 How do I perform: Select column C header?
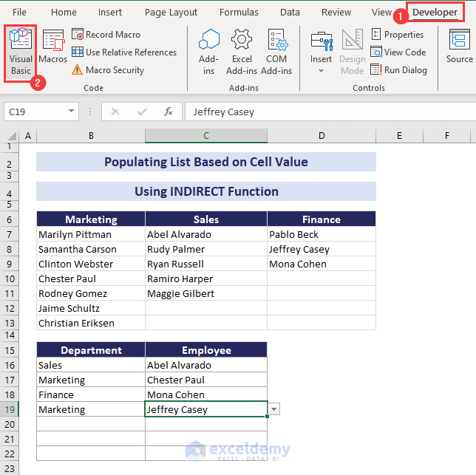(206, 136)
